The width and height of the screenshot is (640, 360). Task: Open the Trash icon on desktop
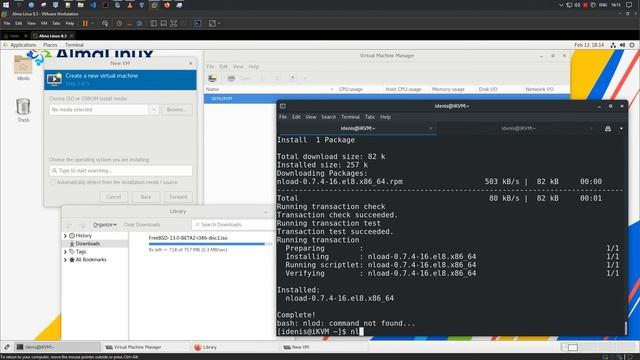tap(23, 110)
